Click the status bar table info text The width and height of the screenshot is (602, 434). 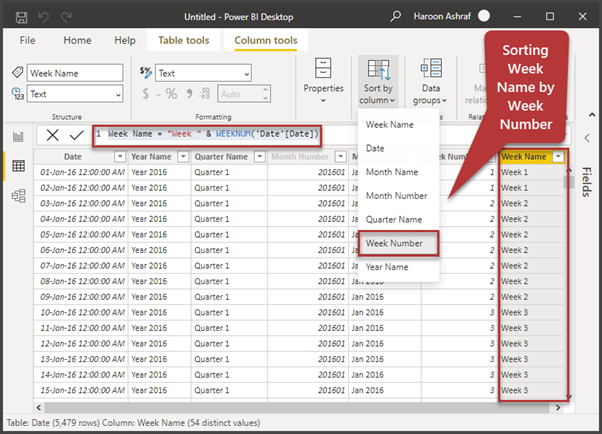coord(133,423)
